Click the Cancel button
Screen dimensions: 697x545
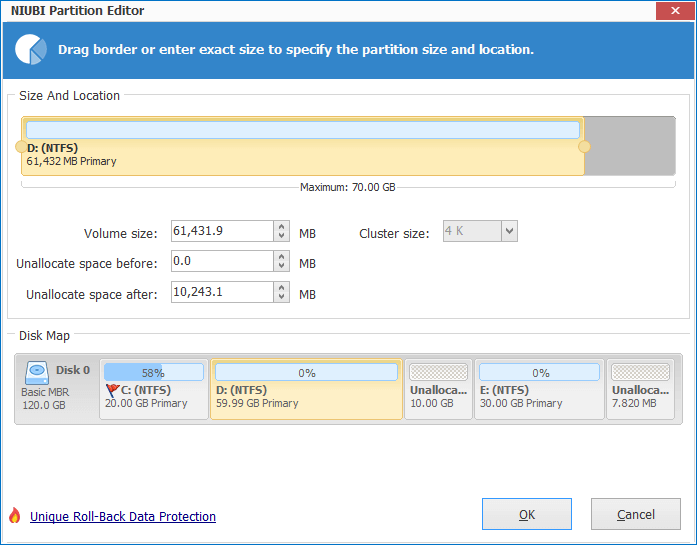pyautogui.click(x=636, y=514)
